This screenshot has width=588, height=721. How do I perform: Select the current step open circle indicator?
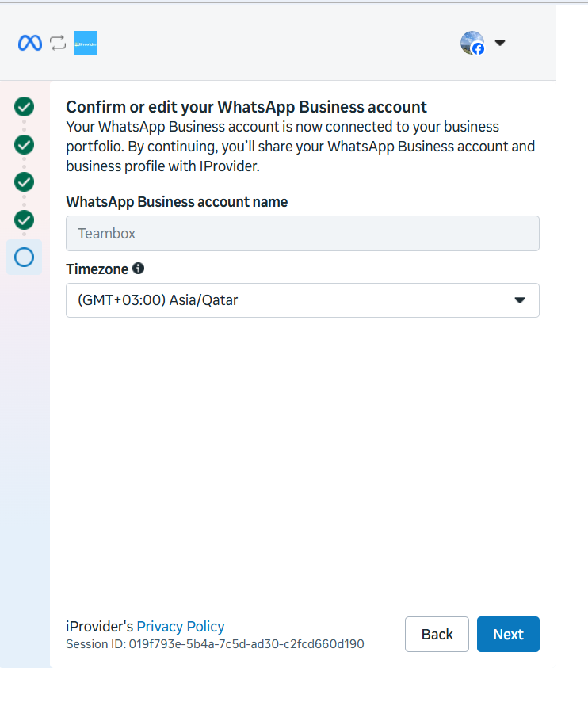24,257
